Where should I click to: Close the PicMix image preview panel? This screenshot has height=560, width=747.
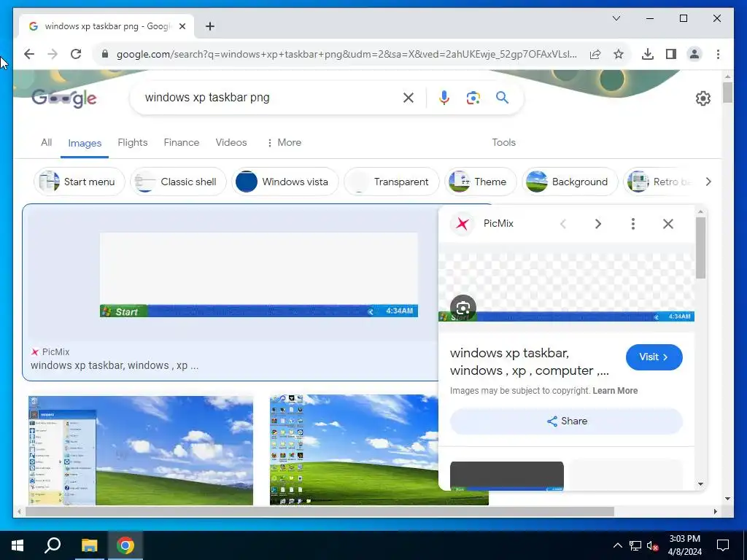coord(668,224)
